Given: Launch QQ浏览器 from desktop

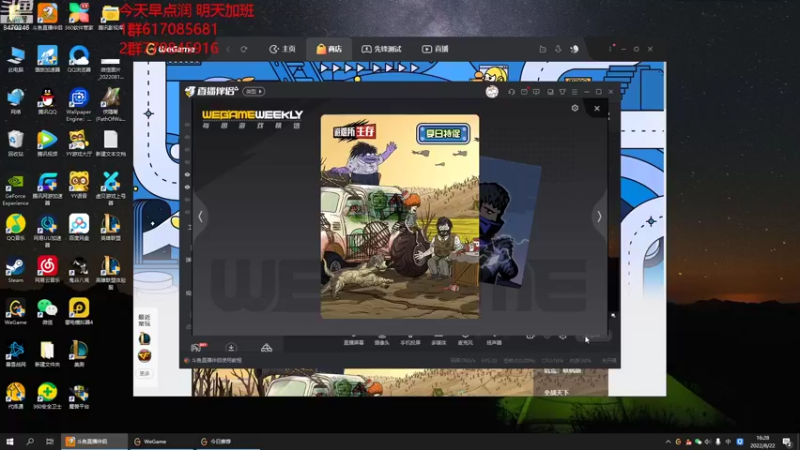Looking at the screenshot, I should coord(79,58).
